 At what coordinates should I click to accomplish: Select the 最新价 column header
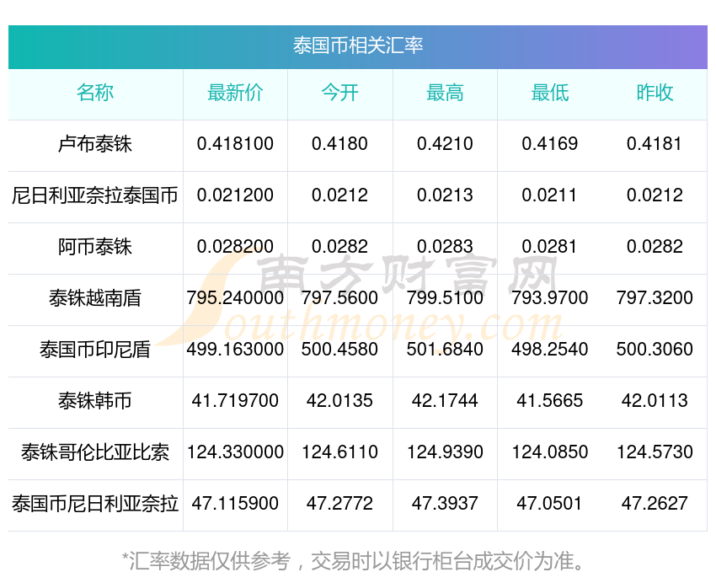click(x=235, y=93)
